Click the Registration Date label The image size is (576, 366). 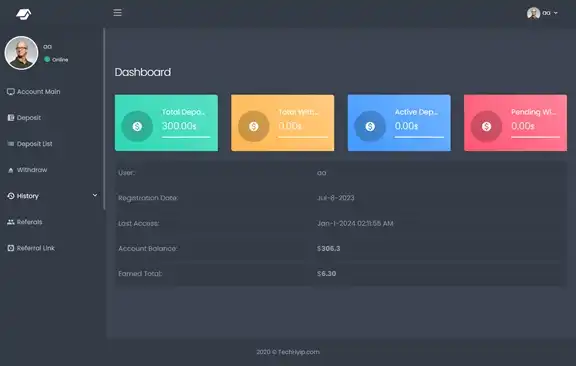point(148,198)
